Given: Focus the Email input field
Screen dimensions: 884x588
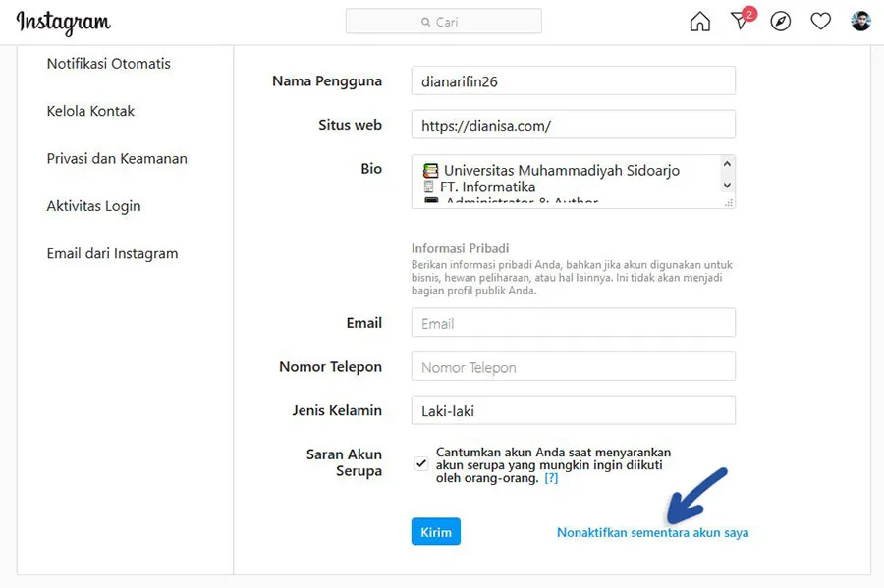Looking at the screenshot, I should pyautogui.click(x=574, y=323).
